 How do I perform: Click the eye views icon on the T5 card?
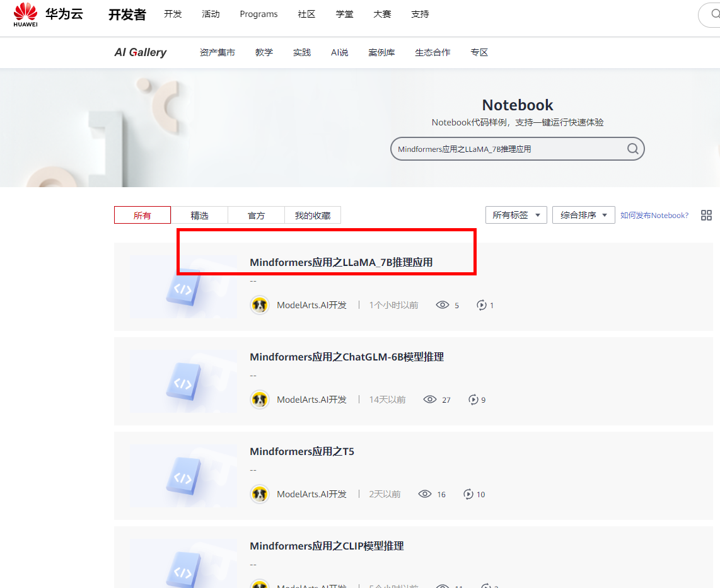pyautogui.click(x=425, y=494)
